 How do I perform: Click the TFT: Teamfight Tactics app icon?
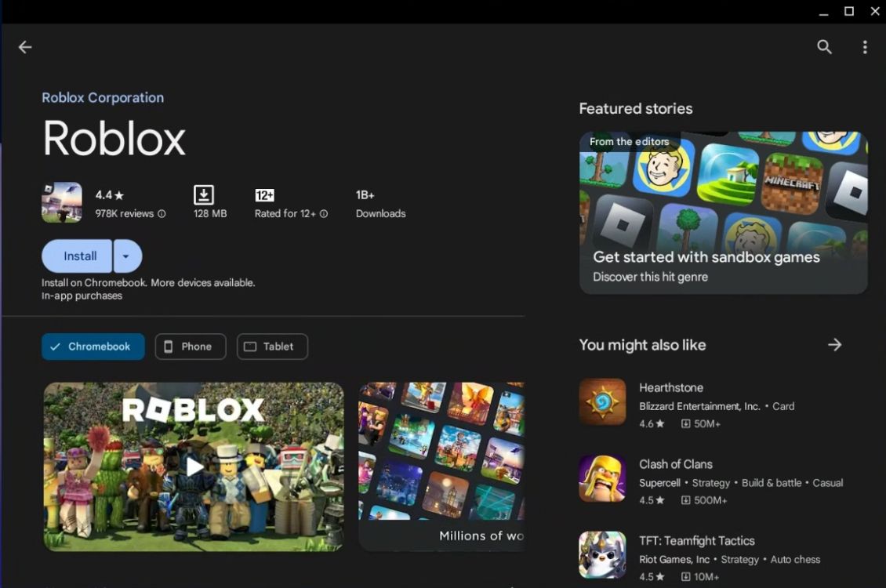tap(602, 555)
